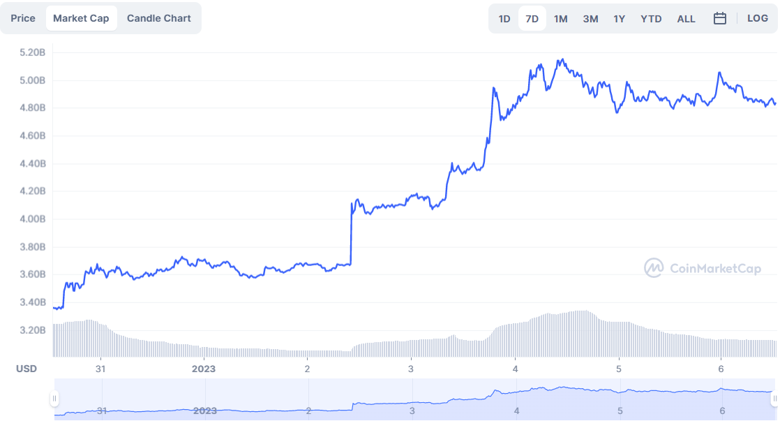Click the USD currency label
780x428 pixels.
coord(27,369)
